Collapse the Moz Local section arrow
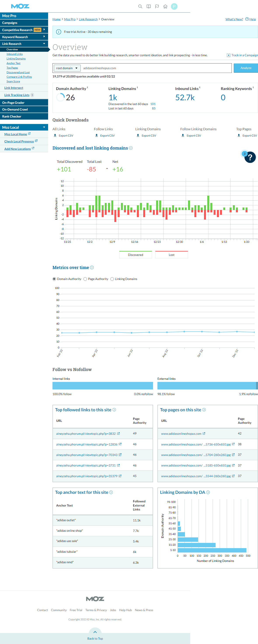This screenshot has height=644, width=258. 44,127
